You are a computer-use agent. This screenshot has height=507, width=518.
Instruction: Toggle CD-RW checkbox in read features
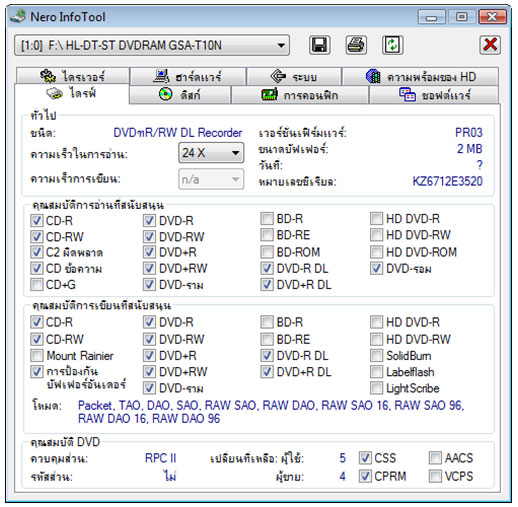coord(37,236)
